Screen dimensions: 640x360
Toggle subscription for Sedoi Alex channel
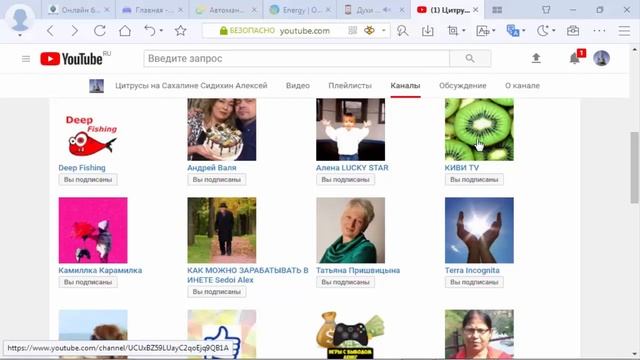(x=217, y=292)
